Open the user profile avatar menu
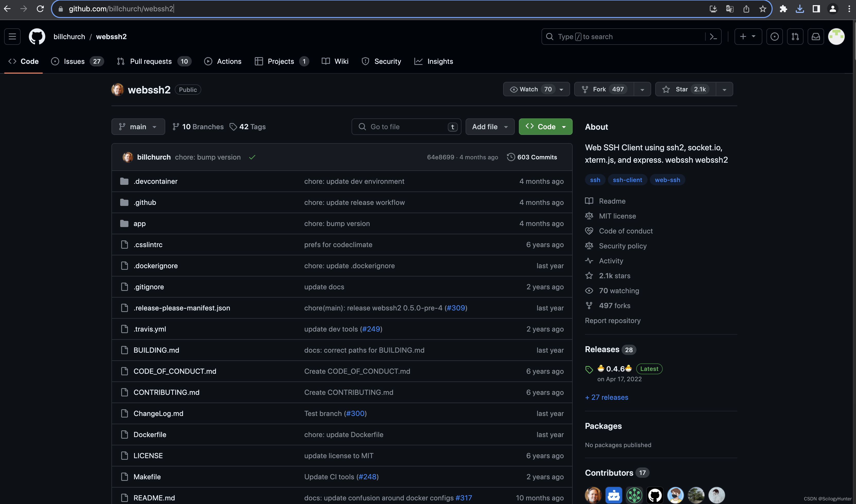Viewport: 856px width, 504px height. point(836,37)
